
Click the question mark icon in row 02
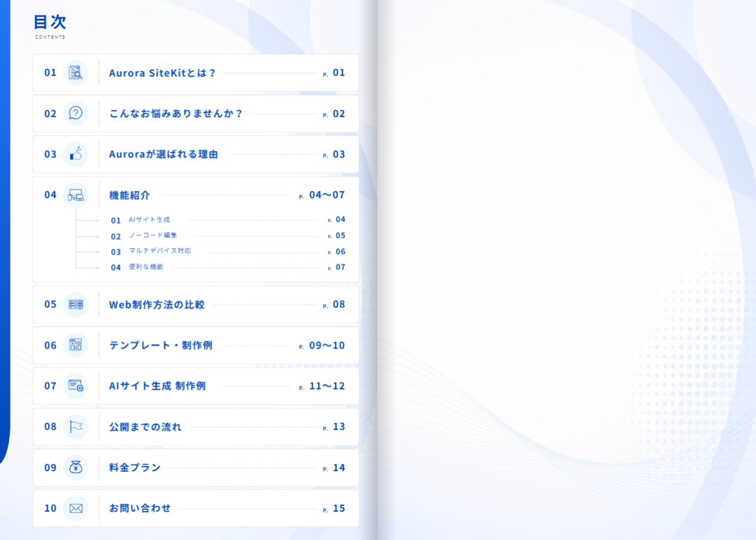(x=76, y=113)
